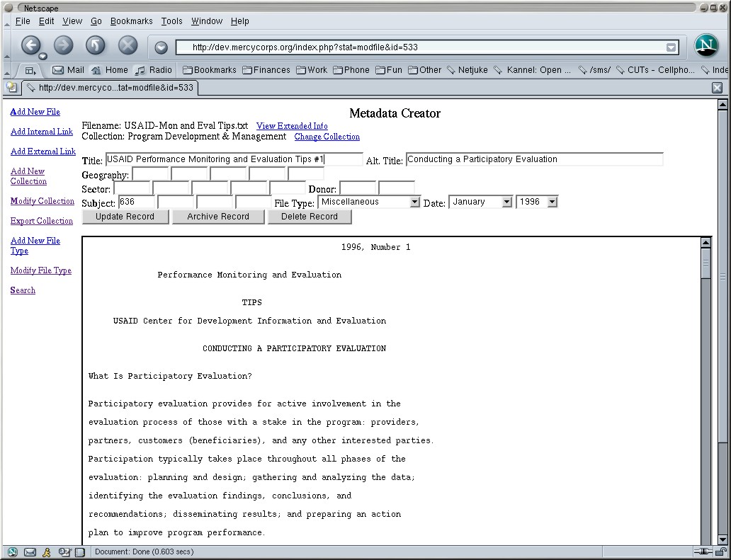Open the Window menu

click(x=207, y=21)
